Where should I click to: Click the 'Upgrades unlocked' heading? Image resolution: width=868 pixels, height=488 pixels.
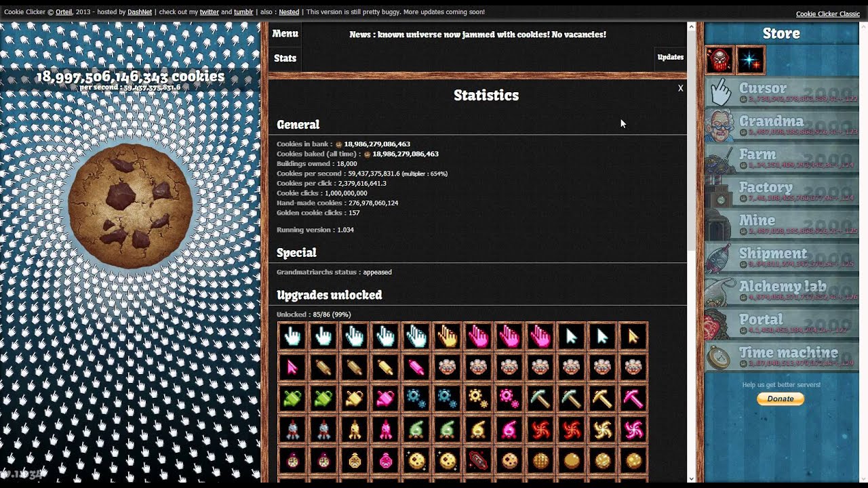(330, 295)
